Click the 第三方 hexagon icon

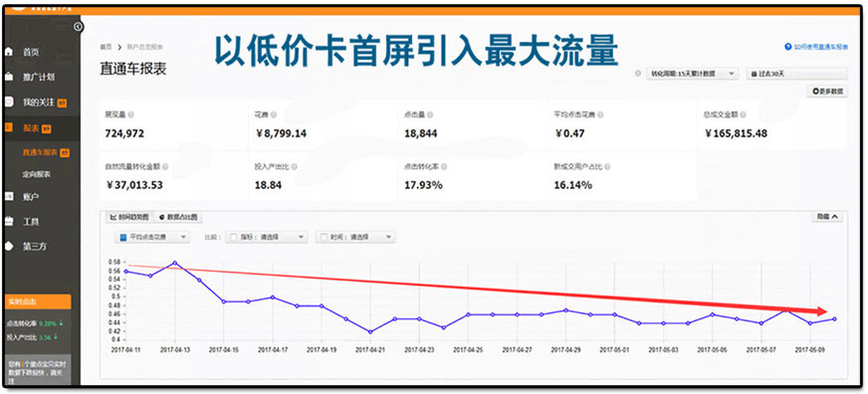pos(8,247)
